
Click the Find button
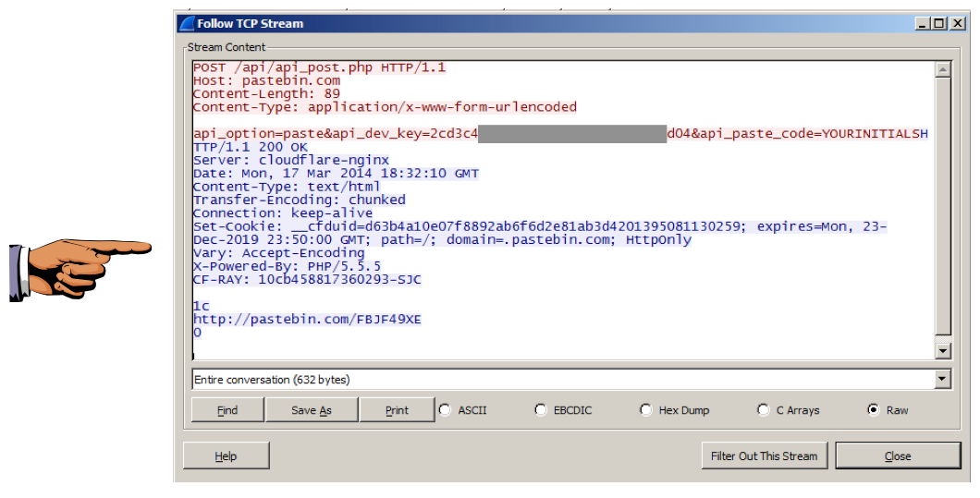click(x=227, y=410)
